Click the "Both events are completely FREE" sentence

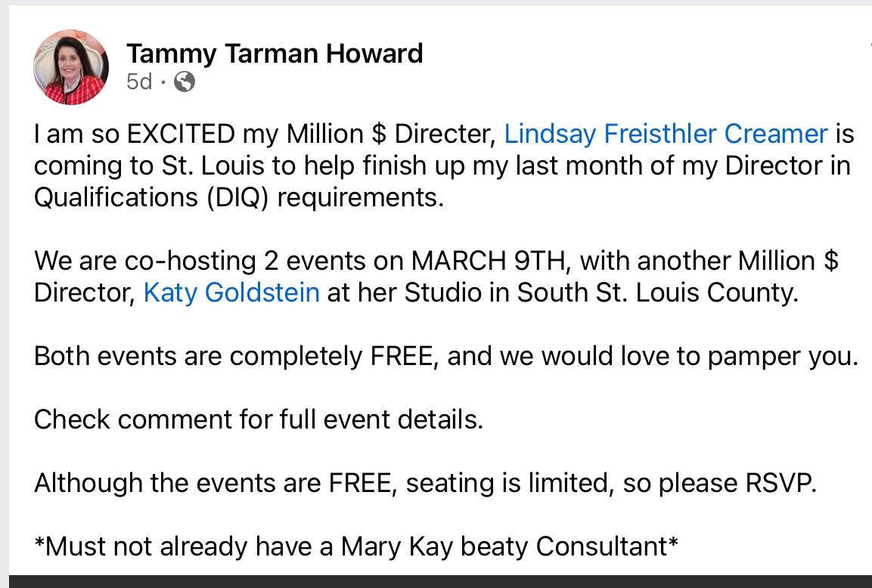pyautogui.click(x=234, y=356)
